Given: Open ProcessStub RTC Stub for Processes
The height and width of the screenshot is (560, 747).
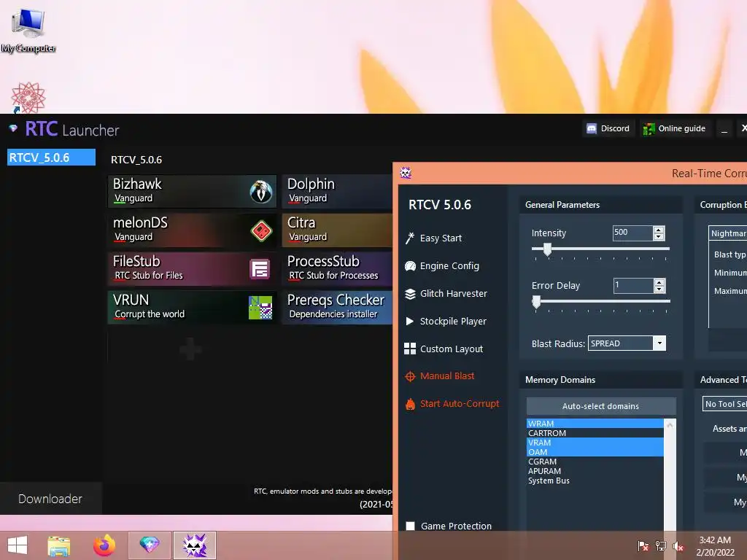Looking at the screenshot, I should tap(337, 268).
